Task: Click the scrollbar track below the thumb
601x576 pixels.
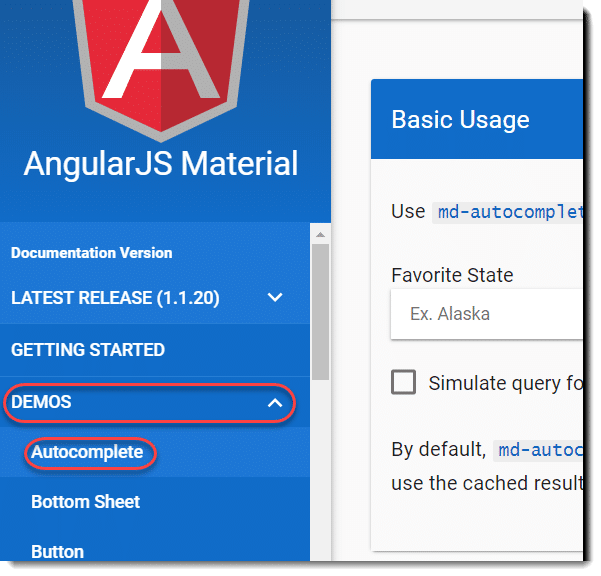Action: click(320, 471)
